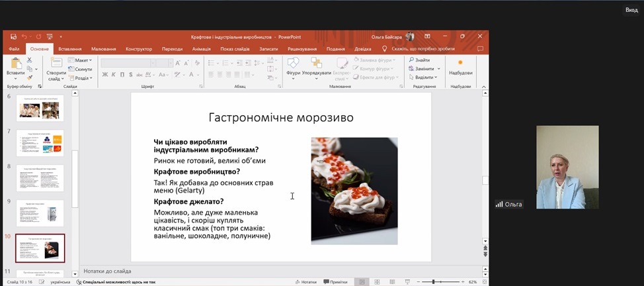
Task: Start slideshow from status bar icon
Action: point(407,281)
